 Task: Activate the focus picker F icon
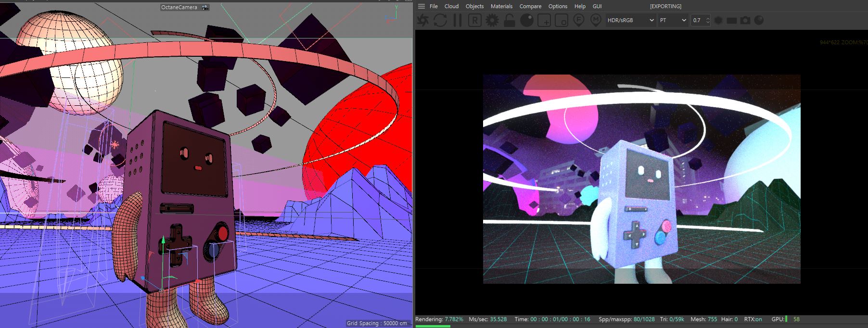[579, 20]
